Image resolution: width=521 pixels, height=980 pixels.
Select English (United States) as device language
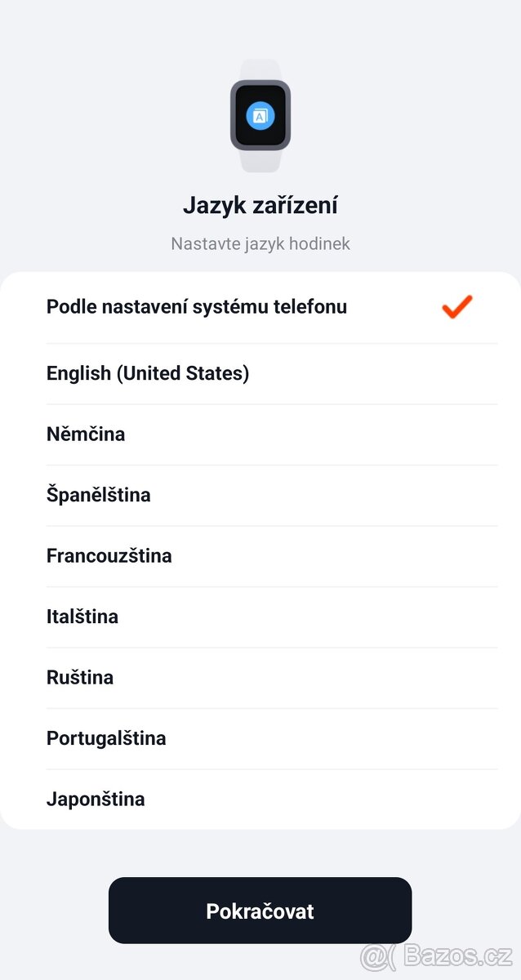pyautogui.click(x=148, y=373)
